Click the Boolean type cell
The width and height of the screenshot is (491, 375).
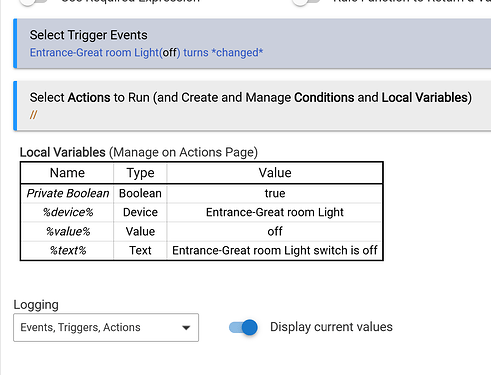coord(140,193)
